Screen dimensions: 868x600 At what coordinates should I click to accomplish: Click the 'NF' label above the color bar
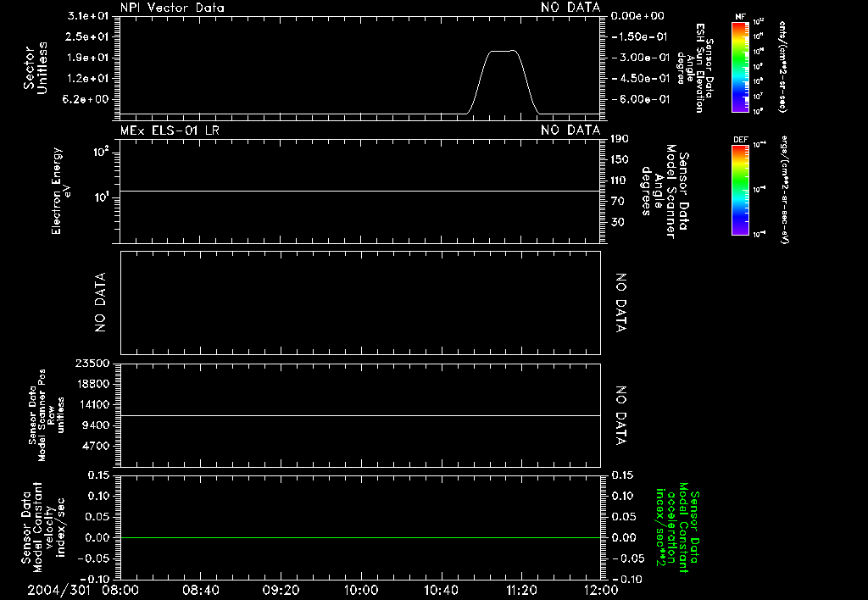pyautogui.click(x=740, y=17)
